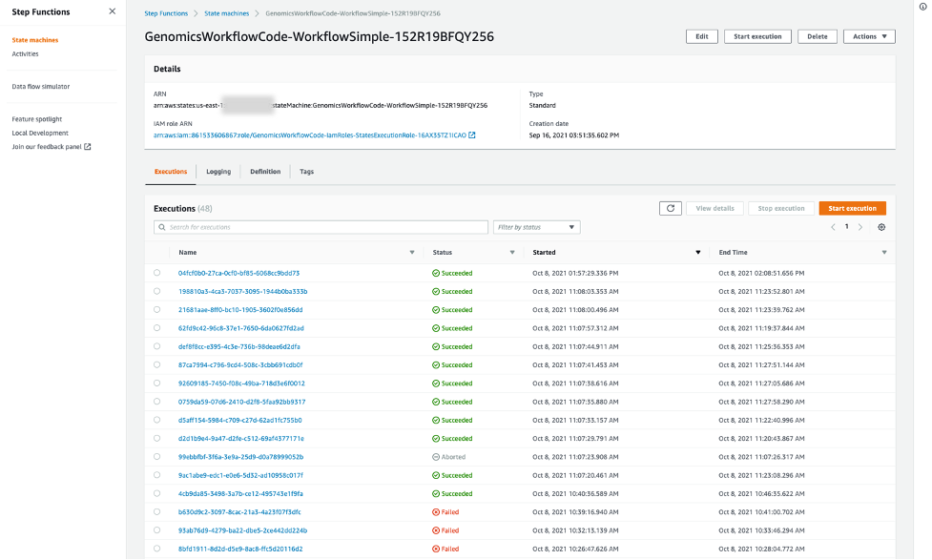Click Step Functions breadcrumb link
The width and height of the screenshot is (932, 560).
pos(166,13)
